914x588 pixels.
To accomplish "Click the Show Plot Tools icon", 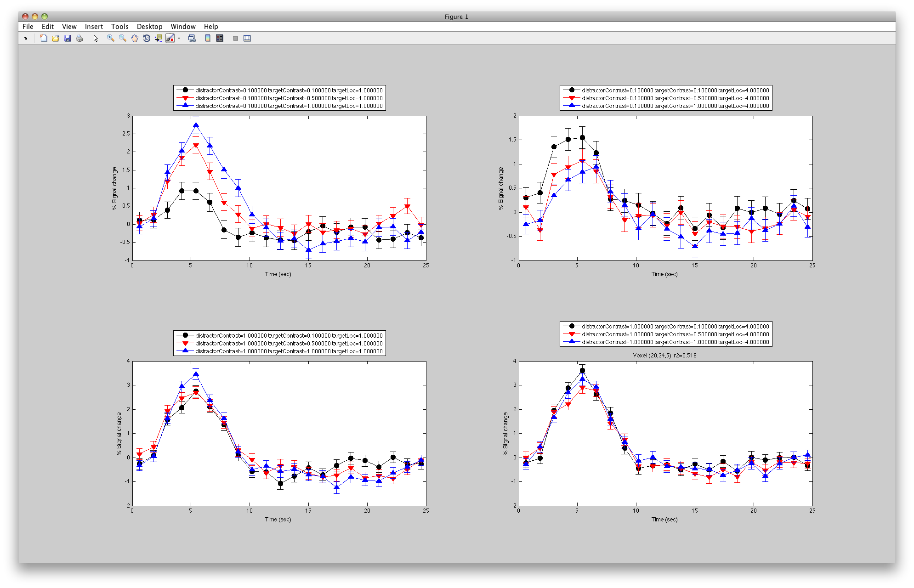I will [x=247, y=38].
